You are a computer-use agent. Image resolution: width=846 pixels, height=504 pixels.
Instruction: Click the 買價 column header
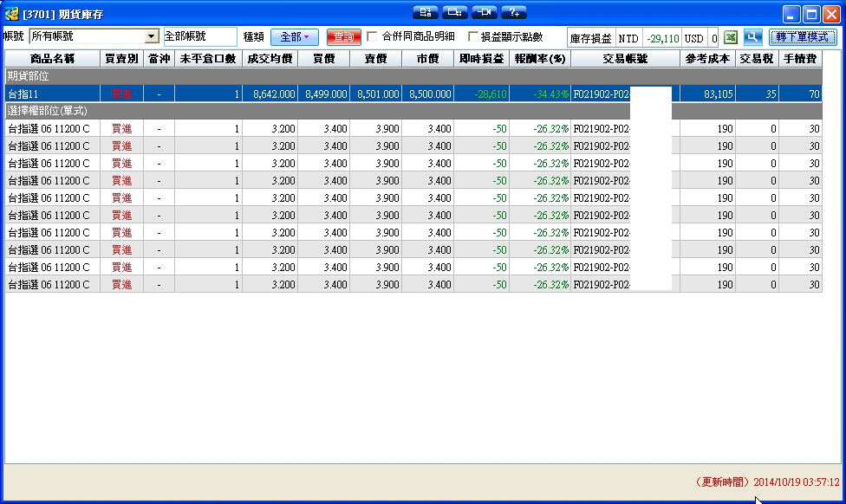click(x=323, y=59)
